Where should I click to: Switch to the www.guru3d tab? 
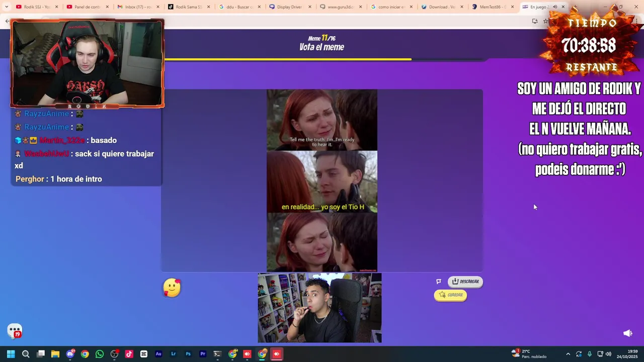click(340, 7)
